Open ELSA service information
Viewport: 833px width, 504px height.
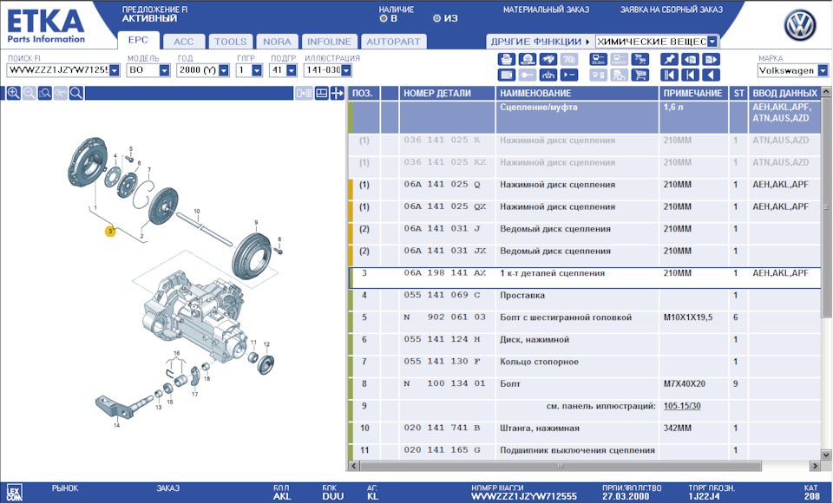pyautogui.click(x=596, y=60)
